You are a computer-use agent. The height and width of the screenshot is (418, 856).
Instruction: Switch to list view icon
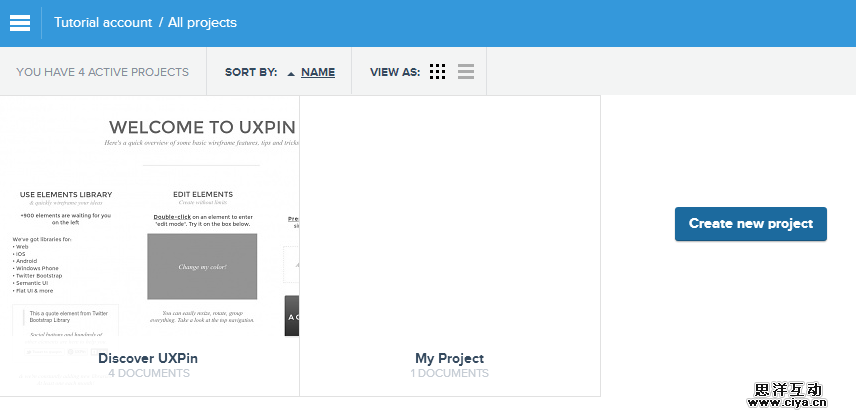(x=466, y=71)
